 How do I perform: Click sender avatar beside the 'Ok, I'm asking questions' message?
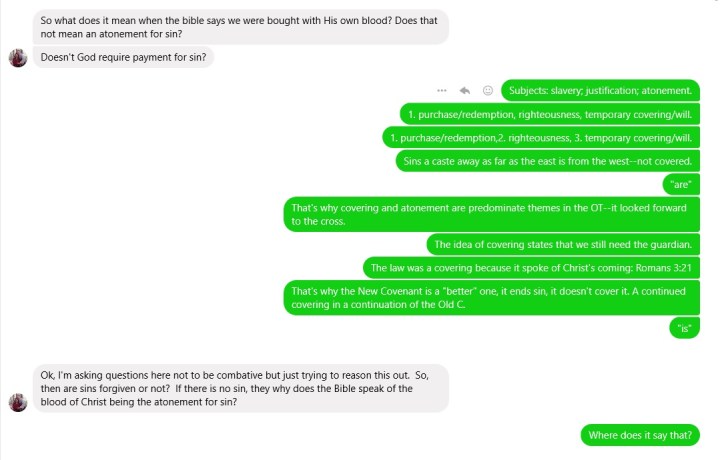[x=17, y=401]
